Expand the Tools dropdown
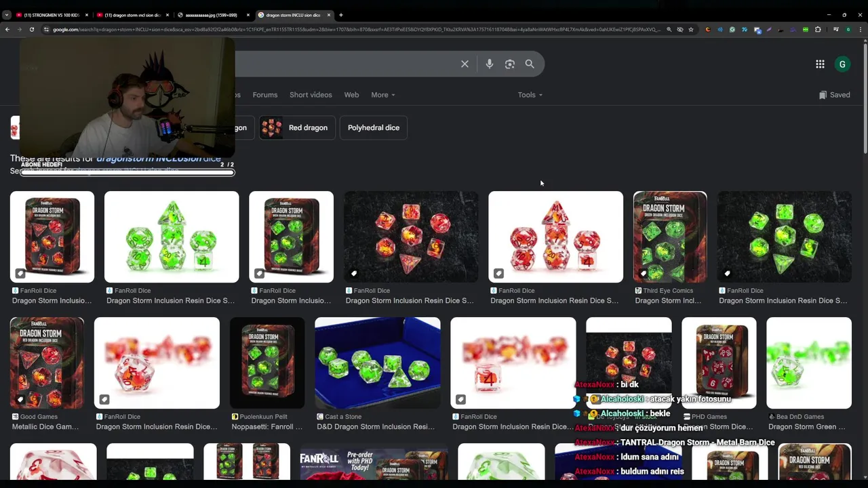Image resolution: width=868 pixels, height=488 pixels. click(x=530, y=95)
